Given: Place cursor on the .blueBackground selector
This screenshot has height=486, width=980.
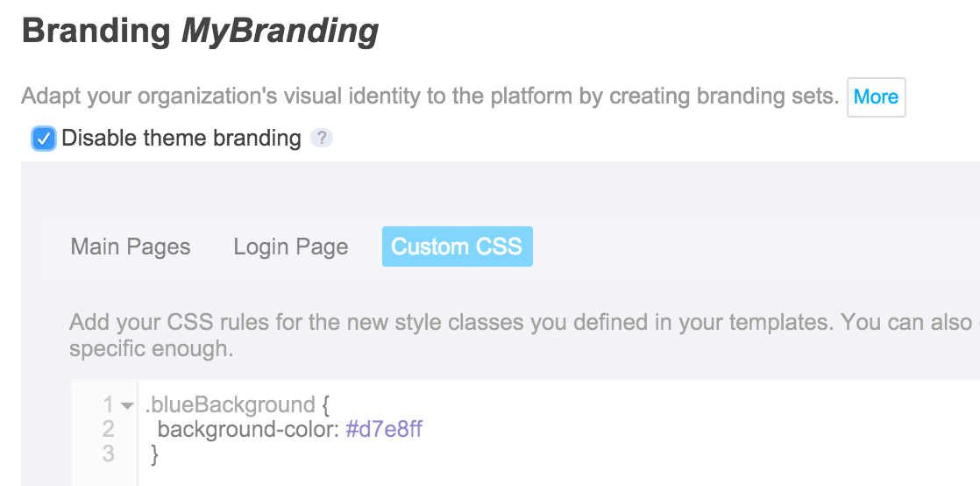Looking at the screenshot, I should click(230, 404).
